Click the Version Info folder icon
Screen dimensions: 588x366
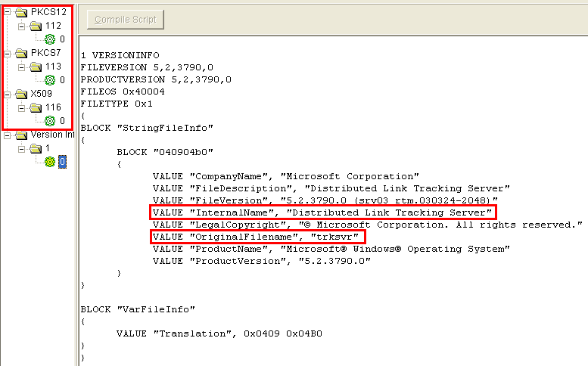tap(21, 135)
